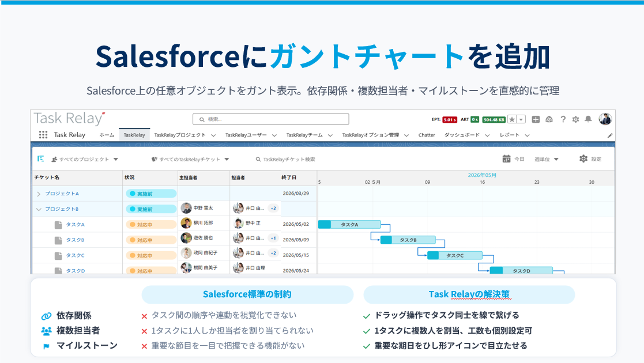The image size is (644, 363).
Task: Expand the TaskRelayプロジェクト tab chevron
Action: coord(213,135)
